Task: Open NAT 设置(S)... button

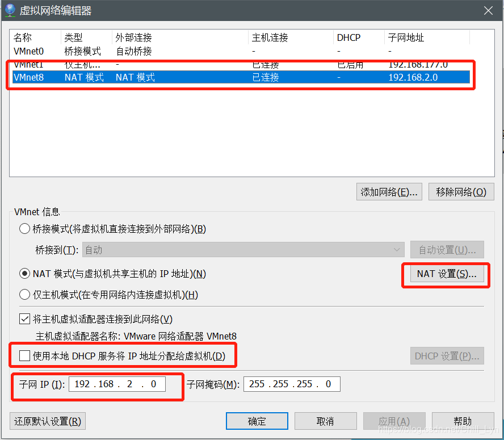Action: (x=447, y=274)
